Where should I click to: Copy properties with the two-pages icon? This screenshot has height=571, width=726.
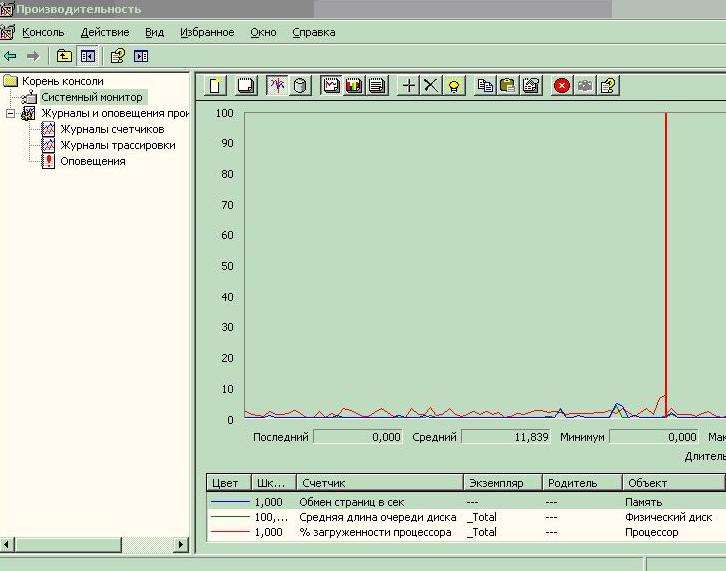point(485,86)
